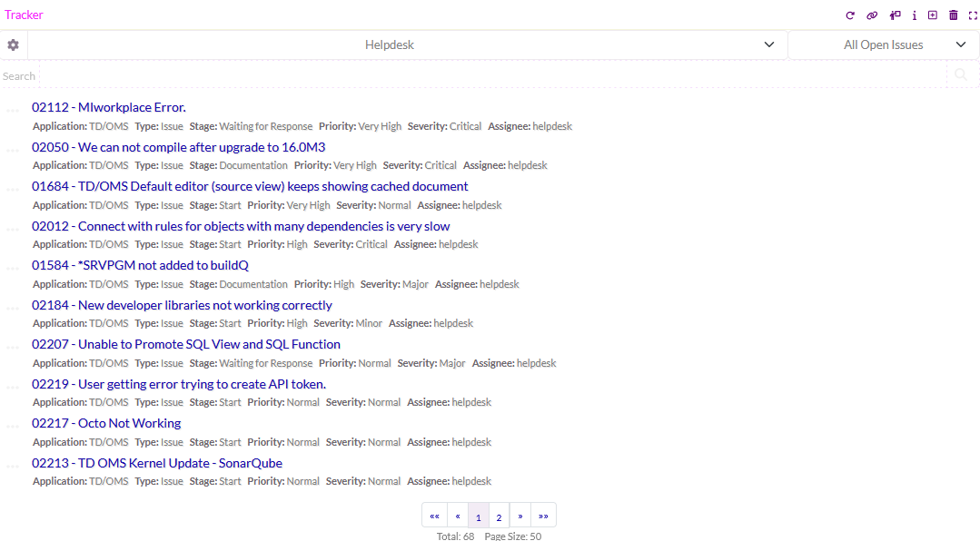980x541 pixels.
Task: Jump to last page with double arrow
Action: 543,516
